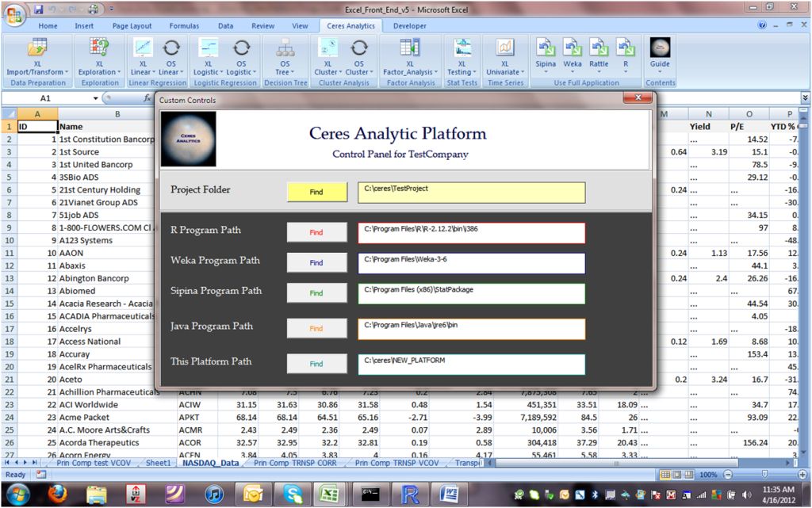Click Find for R Program Path
This screenshot has height=508, width=812.
point(317,232)
